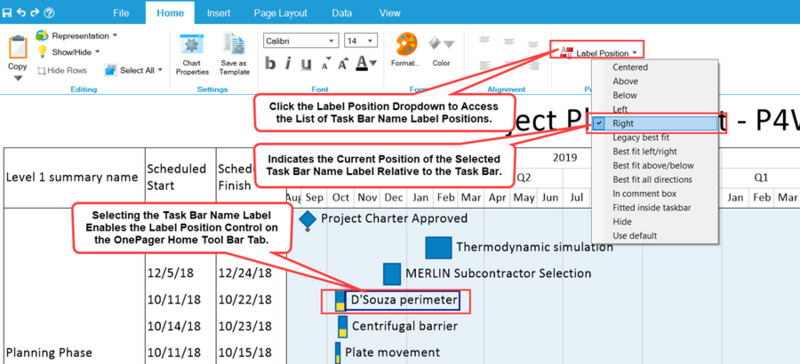
Task: Open the font size 14 dropdown
Action: pos(371,41)
